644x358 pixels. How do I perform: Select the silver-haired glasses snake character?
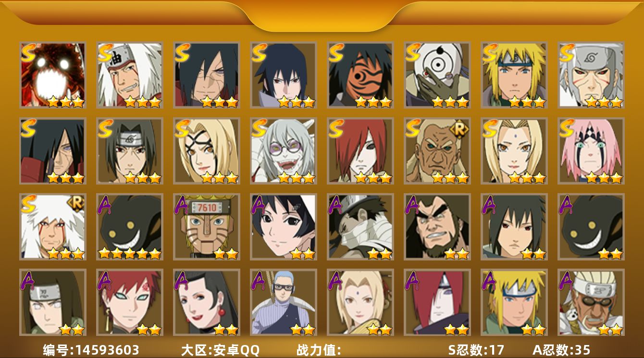click(283, 151)
